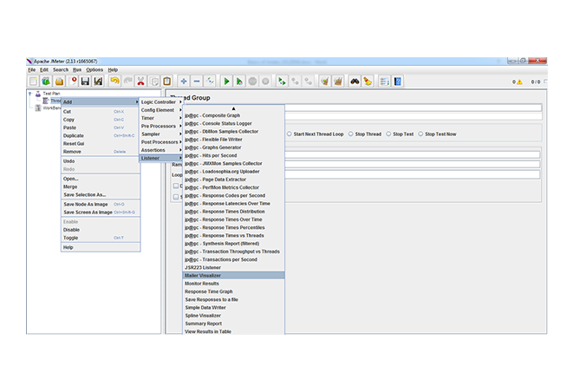Viewport: 573px width, 392px height.
Task: Click the New test plan icon
Action: (33, 82)
